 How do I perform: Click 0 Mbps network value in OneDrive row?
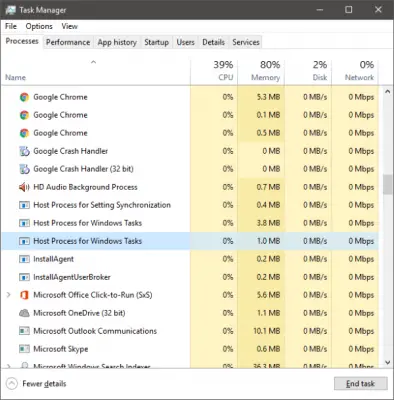(x=361, y=313)
